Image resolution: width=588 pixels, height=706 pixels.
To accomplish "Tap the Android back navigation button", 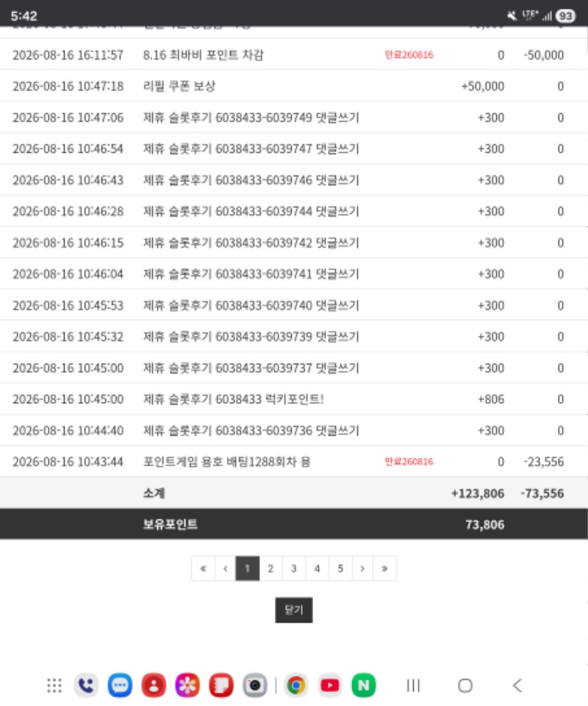I will (x=517, y=685).
